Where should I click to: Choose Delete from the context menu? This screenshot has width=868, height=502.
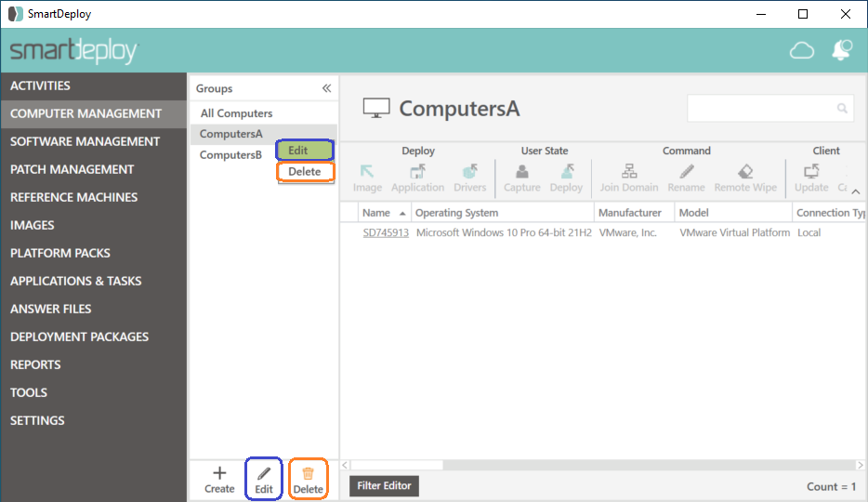(305, 172)
